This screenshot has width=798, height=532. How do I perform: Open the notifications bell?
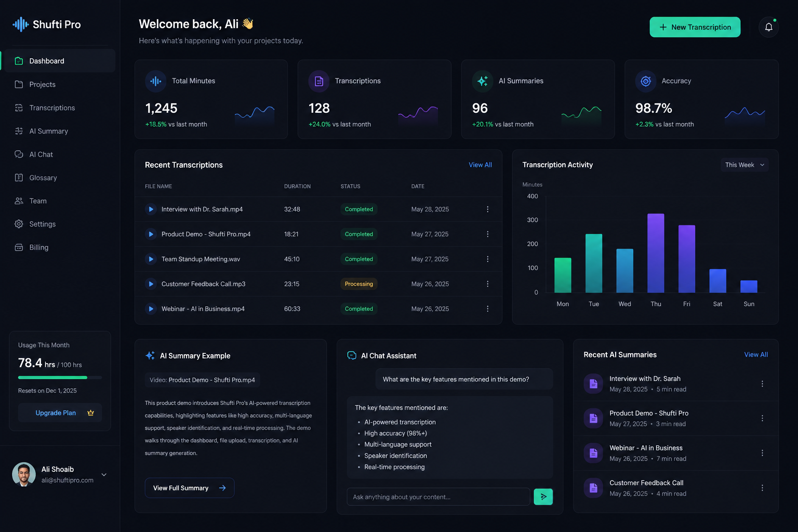tap(768, 27)
